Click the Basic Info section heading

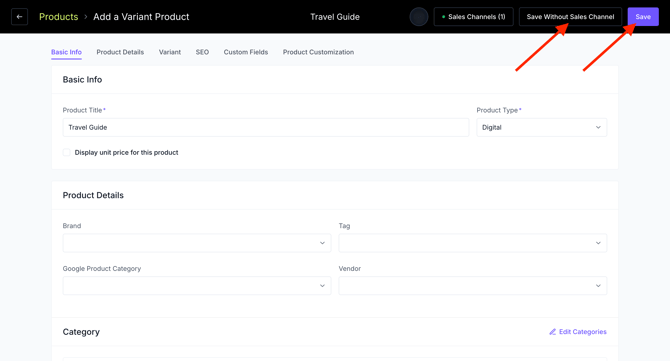82,79
